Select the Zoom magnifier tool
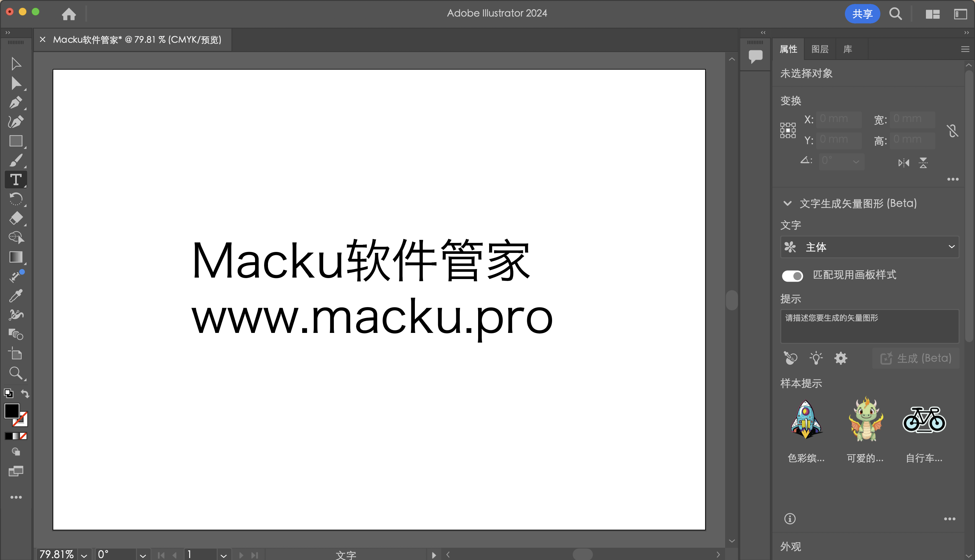This screenshot has width=975, height=560. click(16, 373)
